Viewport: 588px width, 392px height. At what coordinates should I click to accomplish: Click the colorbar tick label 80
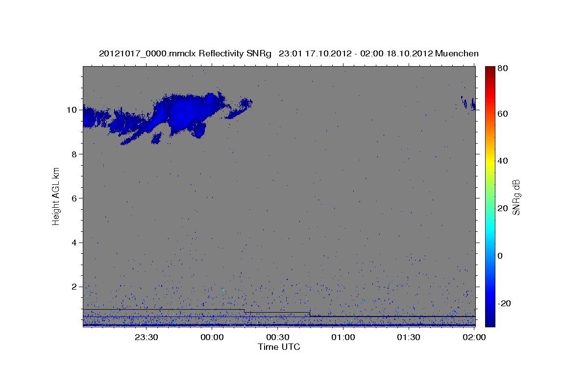point(502,69)
